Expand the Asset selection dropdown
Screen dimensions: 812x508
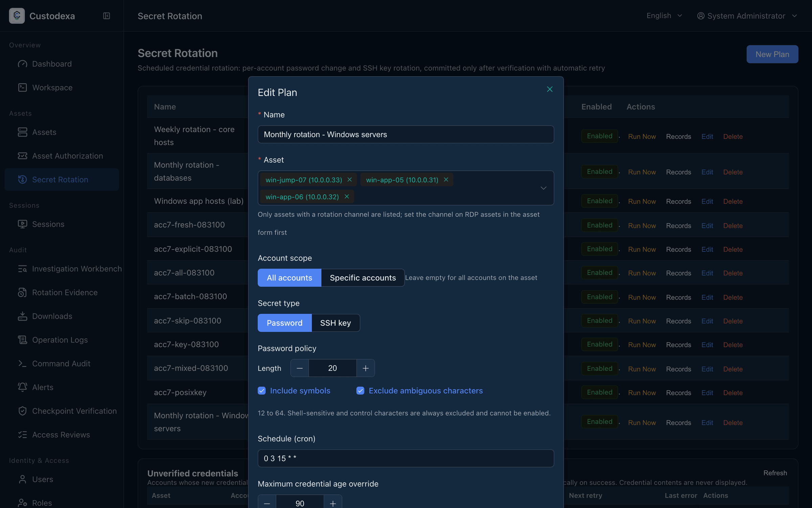coord(543,188)
